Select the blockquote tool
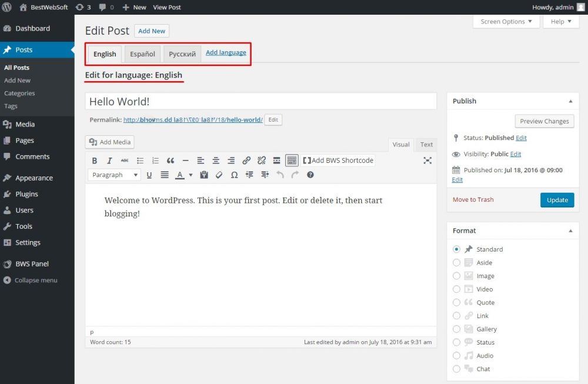588x384 pixels. pyautogui.click(x=171, y=160)
